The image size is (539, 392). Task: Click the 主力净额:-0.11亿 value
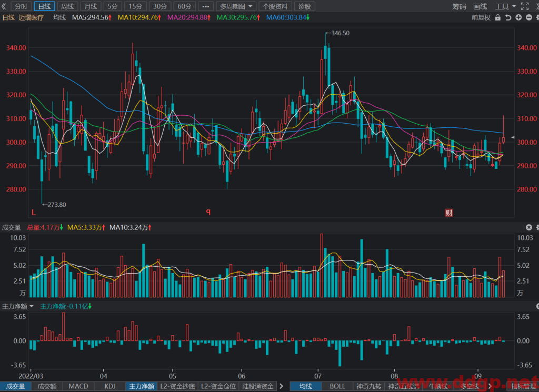pyautogui.click(x=66, y=306)
